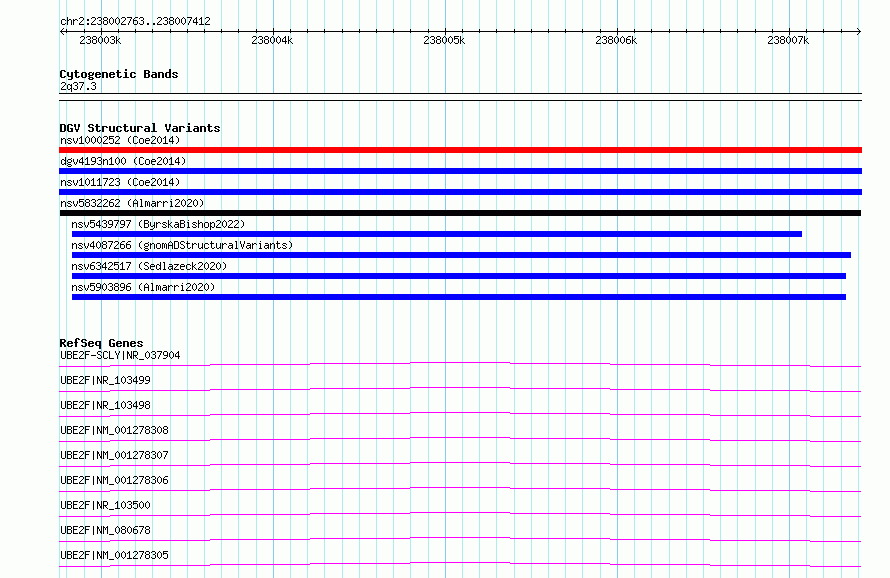
Task: Click the UBE2F-SCLY|NR_037904 gene label
Action: click(x=120, y=355)
